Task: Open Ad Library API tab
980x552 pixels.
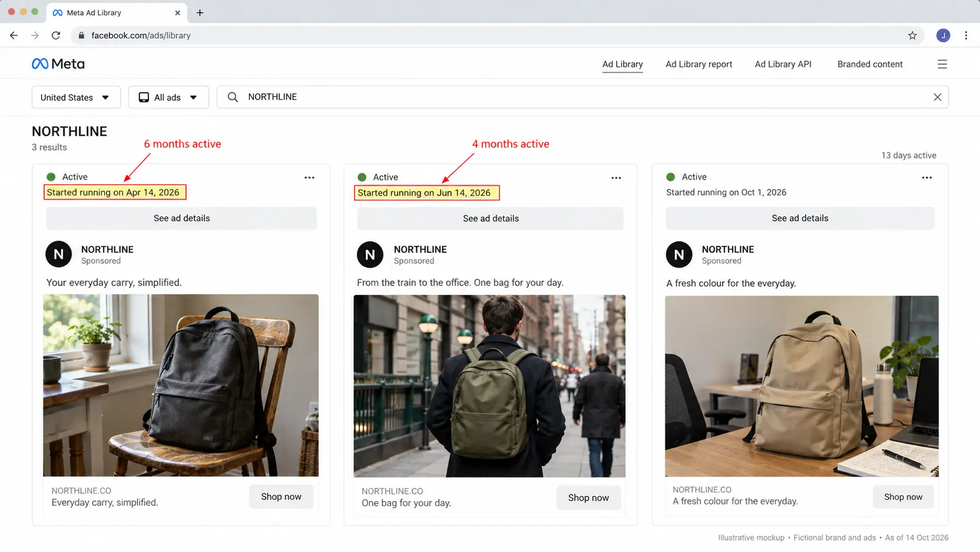Action: coord(783,65)
